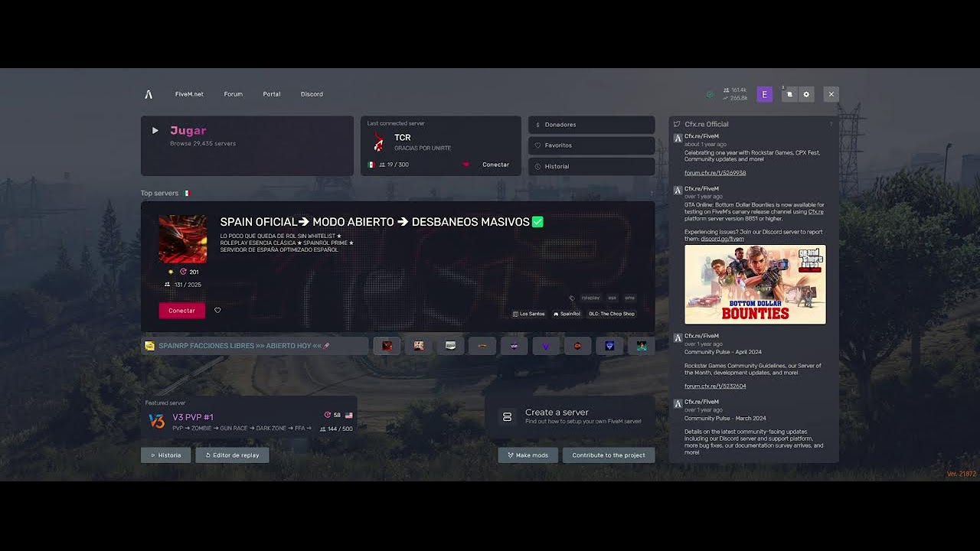Image resolution: width=980 pixels, height=551 pixels.
Task: Open the discord.gg/fivem link
Action: coord(722,239)
